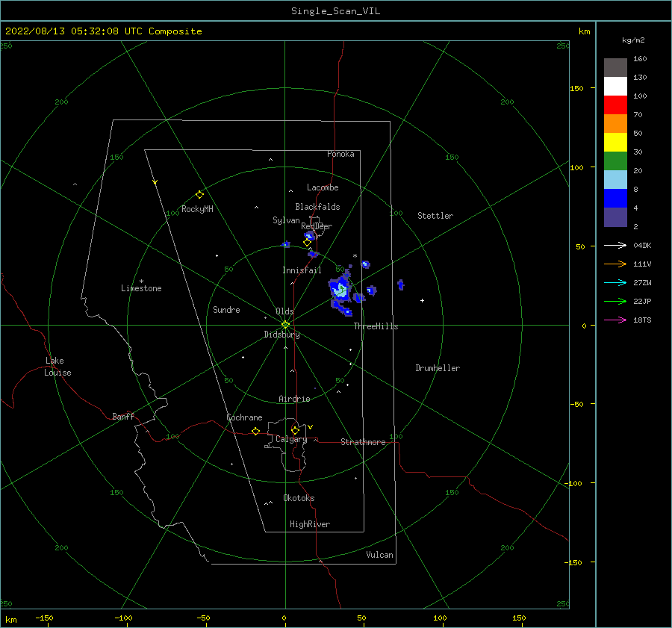Click the Innisfail town label
The width and height of the screenshot is (672, 628).
coord(302,270)
